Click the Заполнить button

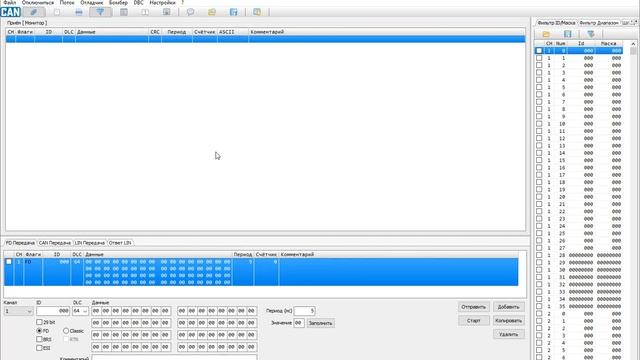320,323
